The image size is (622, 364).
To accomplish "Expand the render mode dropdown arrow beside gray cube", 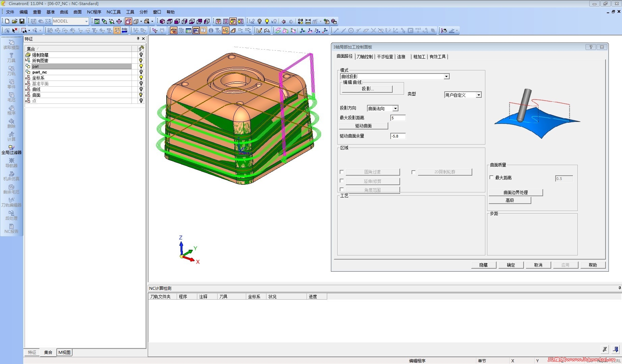I will (141, 21).
